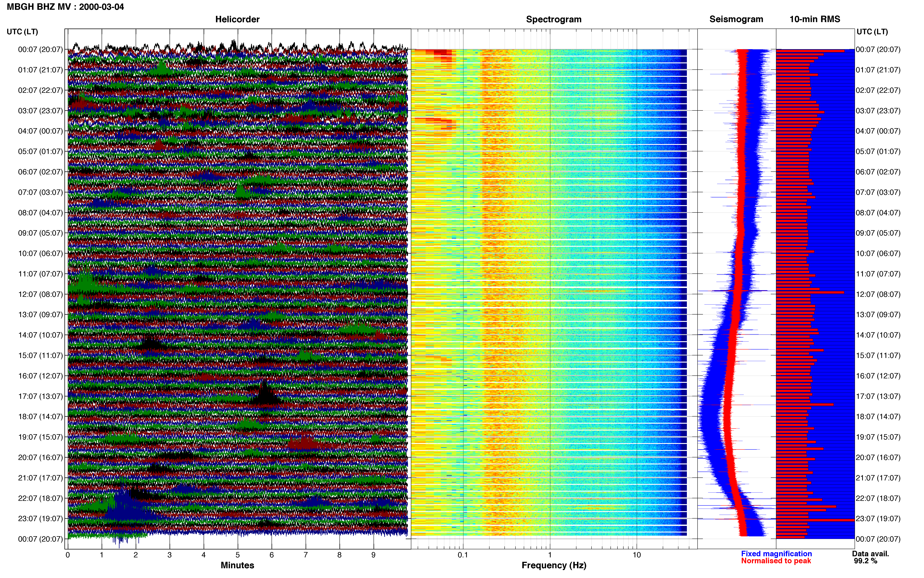The width and height of the screenshot is (924, 578).
Task: Click right time label '02:07 (22:07)'
Action: point(878,91)
